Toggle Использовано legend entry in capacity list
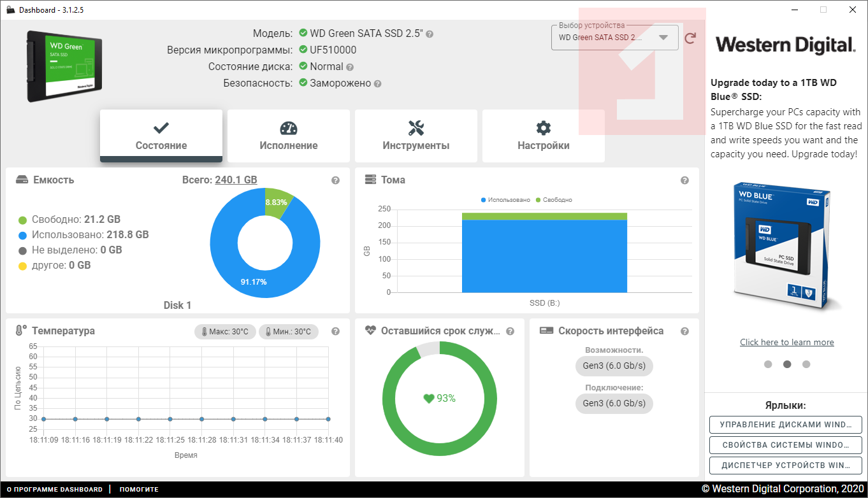Screen dimensions: 868x498 pyautogui.click(x=83, y=234)
